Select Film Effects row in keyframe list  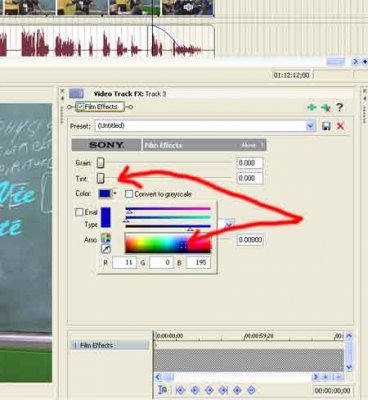pyautogui.click(x=110, y=345)
